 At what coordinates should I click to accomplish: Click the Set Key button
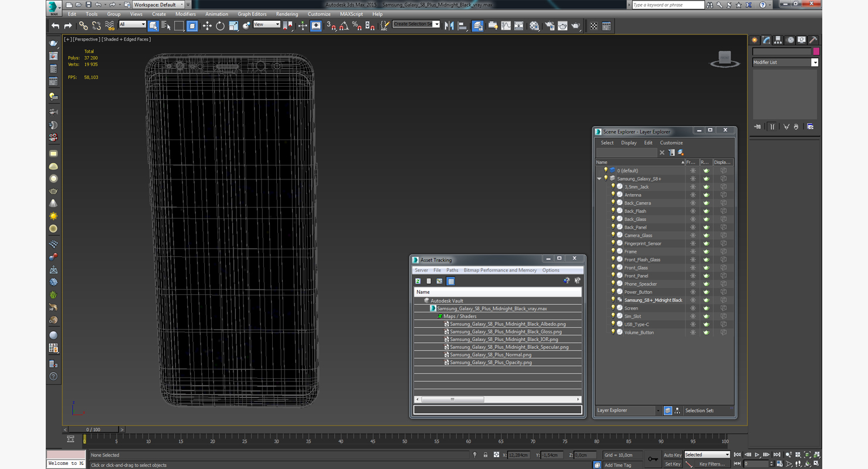tap(673, 464)
